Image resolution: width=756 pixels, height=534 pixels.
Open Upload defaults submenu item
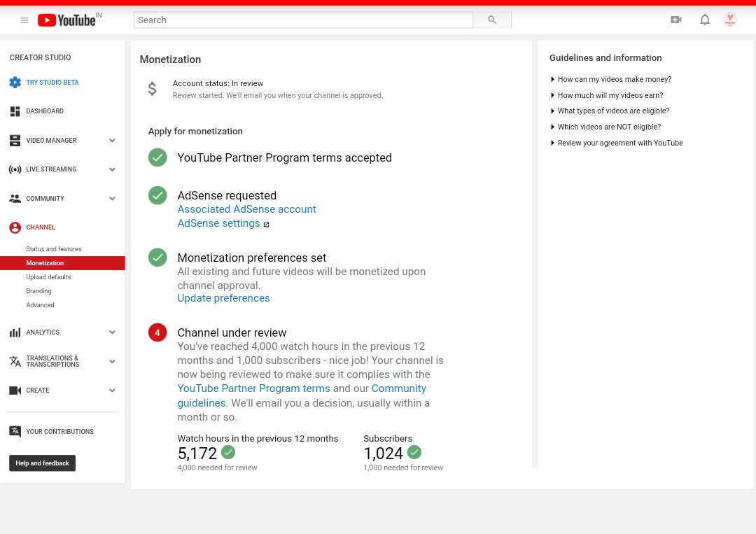[48, 277]
